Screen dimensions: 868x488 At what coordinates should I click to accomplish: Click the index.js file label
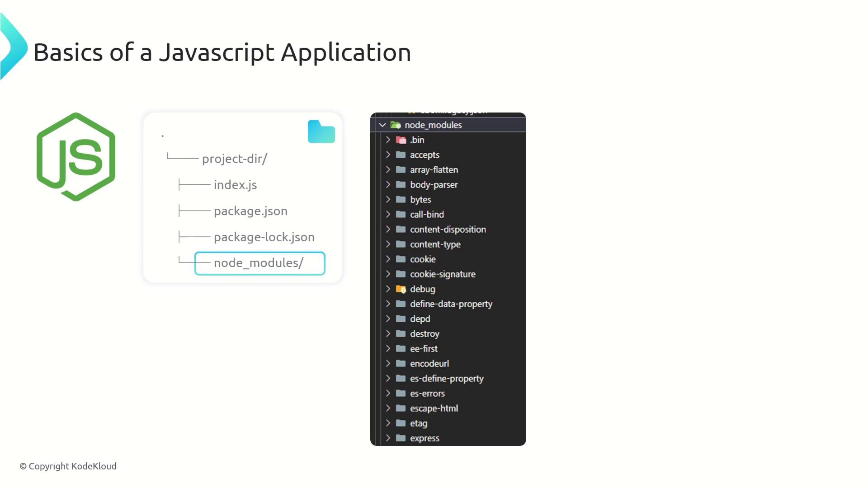tap(235, 185)
